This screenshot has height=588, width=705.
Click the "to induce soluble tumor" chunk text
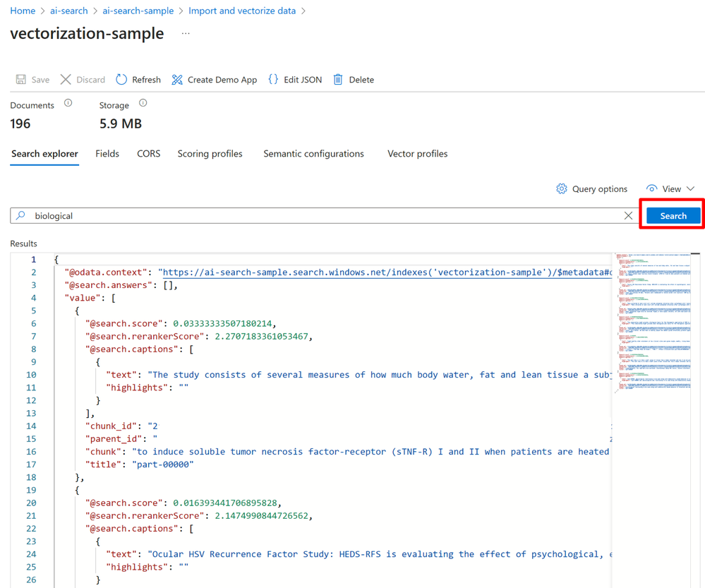click(x=371, y=452)
